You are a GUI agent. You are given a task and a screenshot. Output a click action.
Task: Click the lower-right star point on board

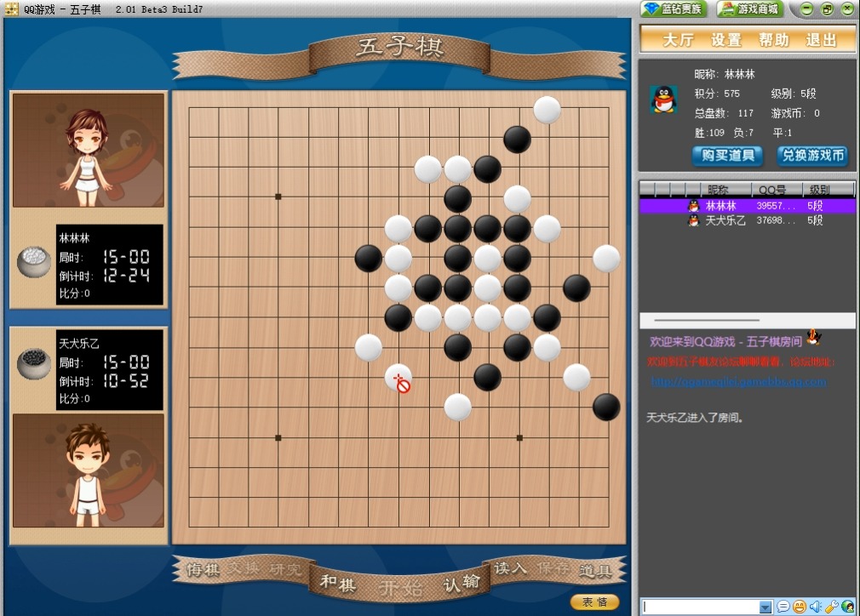coord(519,438)
